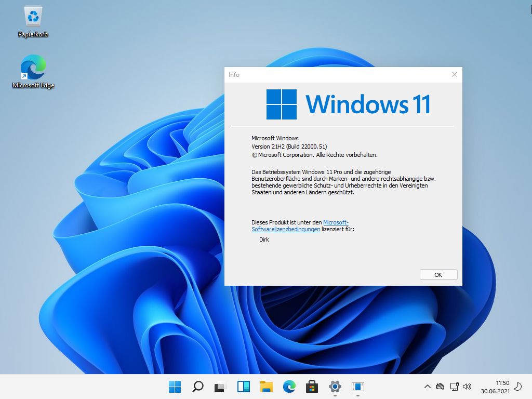
Task: Open the Widgets panel icon
Action: coord(244,387)
